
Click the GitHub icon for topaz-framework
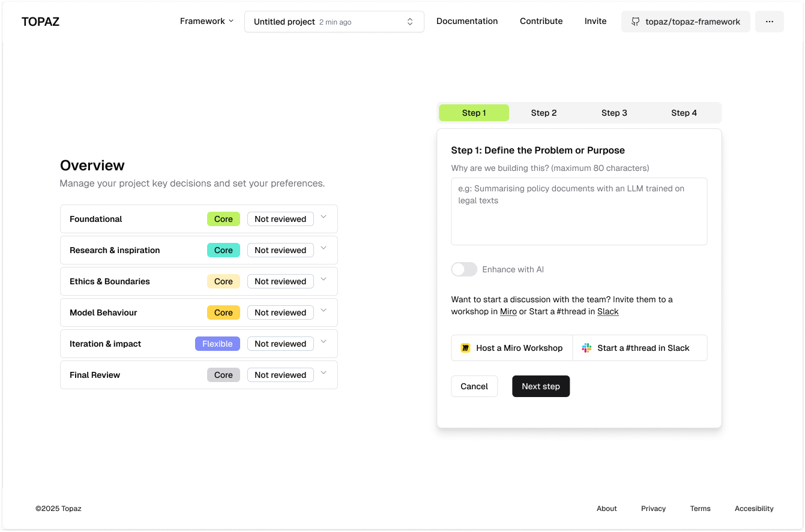[635, 22]
